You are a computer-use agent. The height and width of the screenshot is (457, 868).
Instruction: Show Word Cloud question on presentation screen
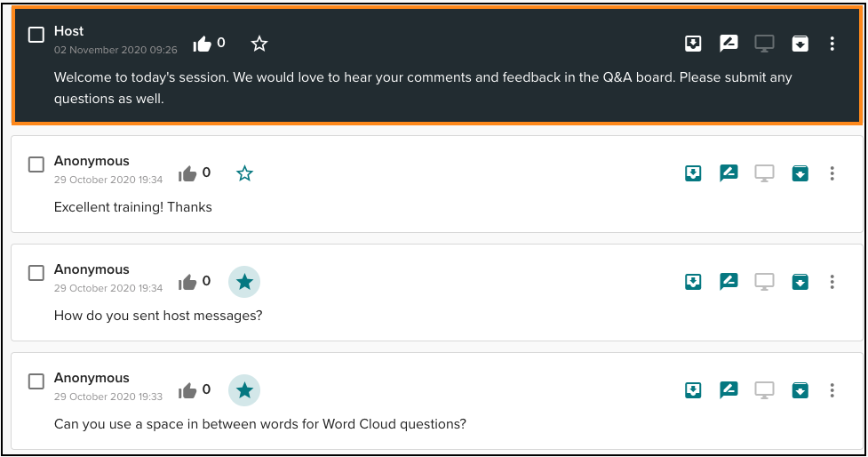click(764, 390)
